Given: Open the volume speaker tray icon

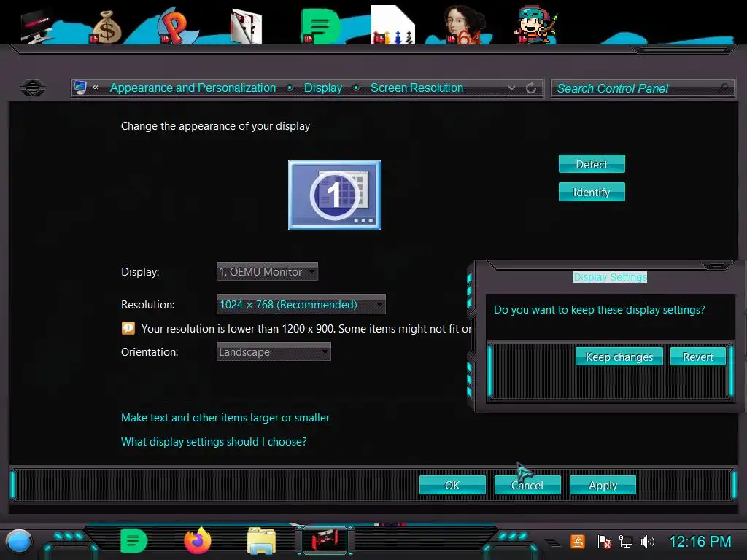Looking at the screenshot, I should point(648,542).
